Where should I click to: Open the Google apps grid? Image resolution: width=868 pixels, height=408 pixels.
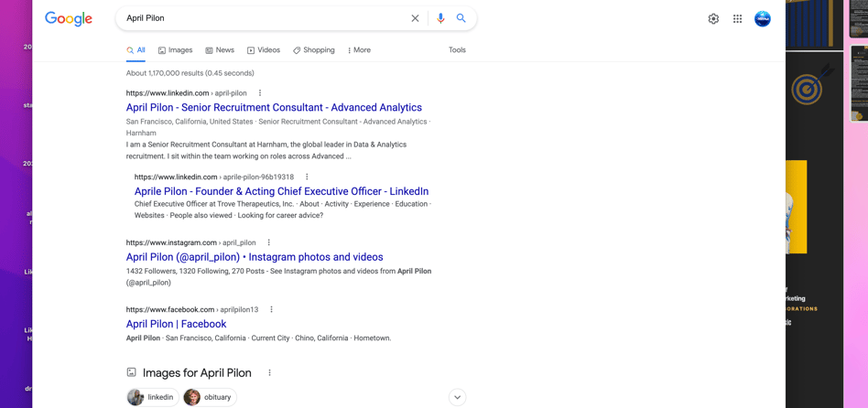pos(737,19)
